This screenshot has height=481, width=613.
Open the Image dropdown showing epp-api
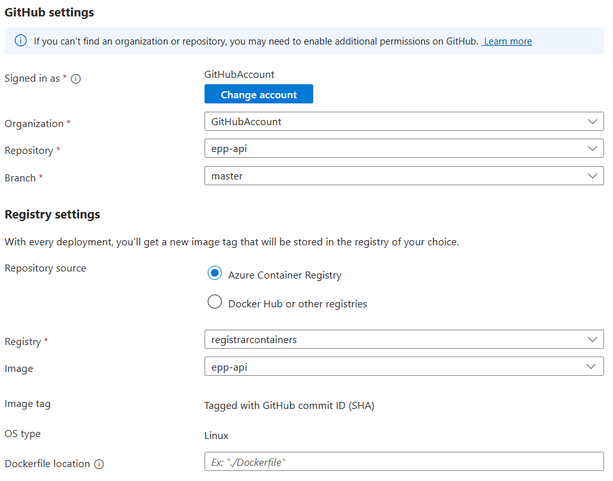click(x=404, y=366)
